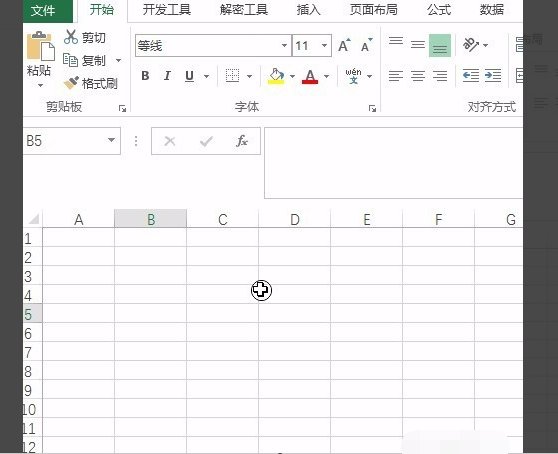Click inside the formula bar input
558x454 pixels.
point(393,163)
